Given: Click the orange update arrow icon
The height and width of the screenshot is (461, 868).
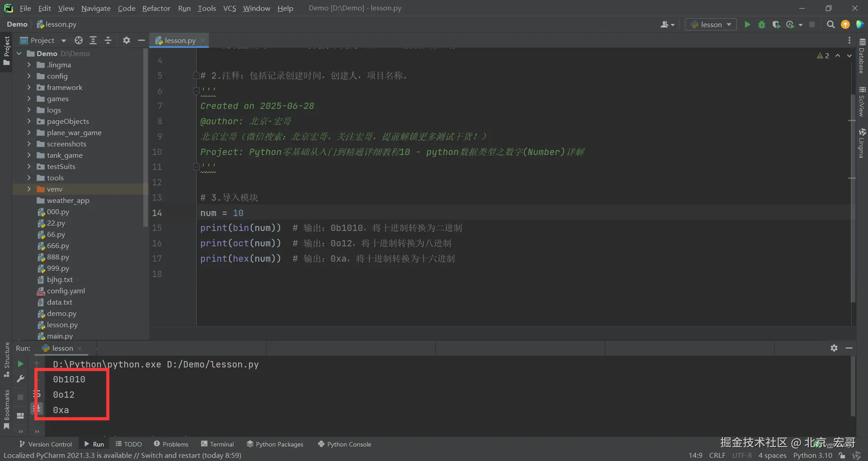Looking at the screenshot, I should pyautogui.click(x=845, y=24).
